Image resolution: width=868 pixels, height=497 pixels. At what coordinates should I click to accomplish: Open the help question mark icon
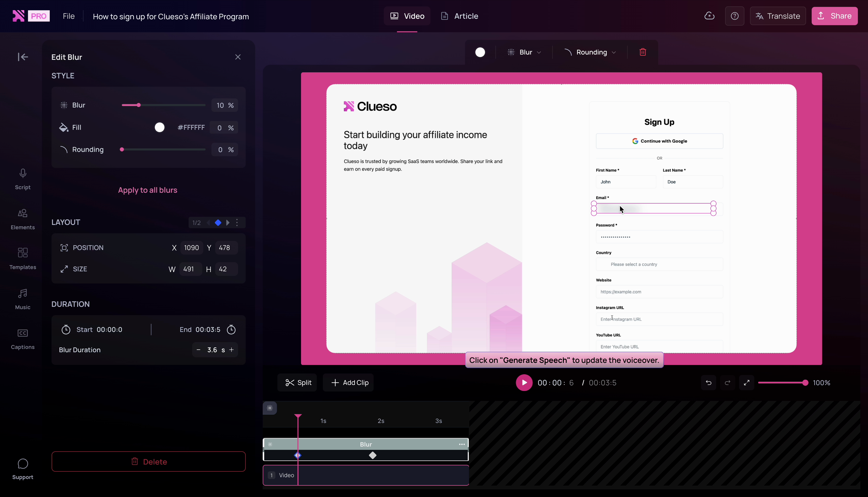click(x=735, y=16)
